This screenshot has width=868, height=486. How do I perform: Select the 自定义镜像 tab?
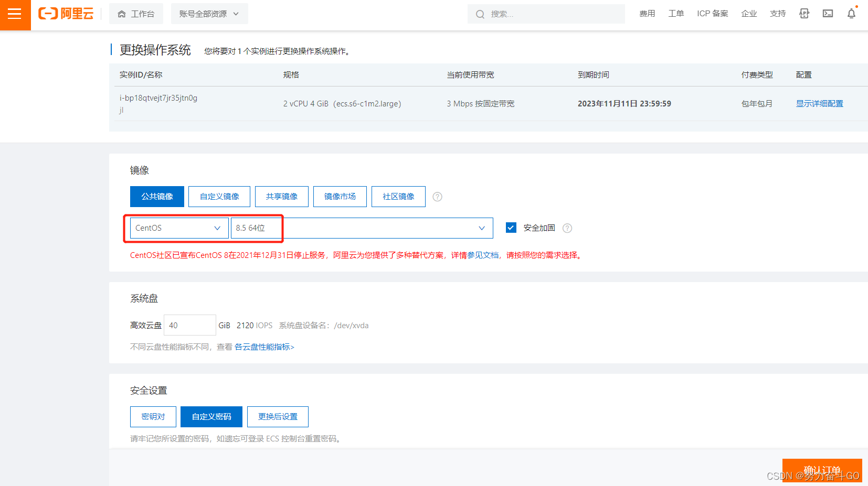[219, 197]
